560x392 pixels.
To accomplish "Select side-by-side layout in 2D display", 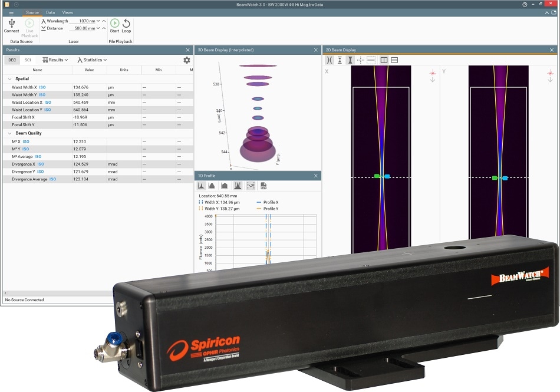I will click(384, 60).
